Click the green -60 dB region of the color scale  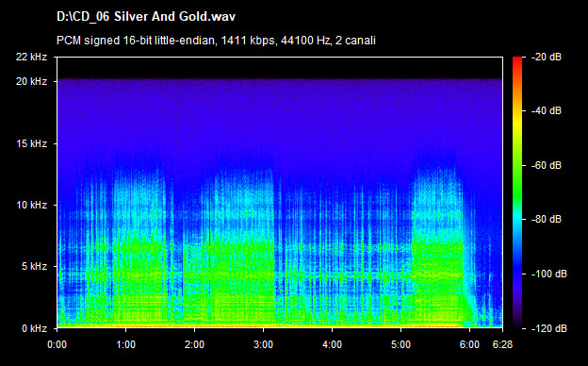(x=517, y=165)
